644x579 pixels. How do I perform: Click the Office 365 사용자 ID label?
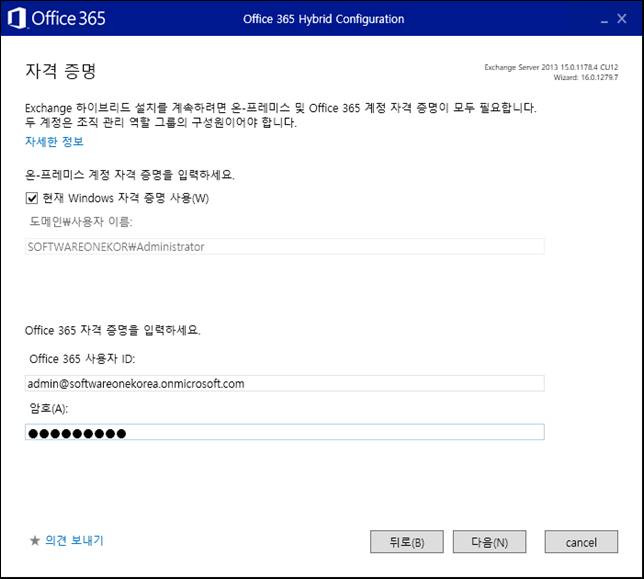[82, 359]
